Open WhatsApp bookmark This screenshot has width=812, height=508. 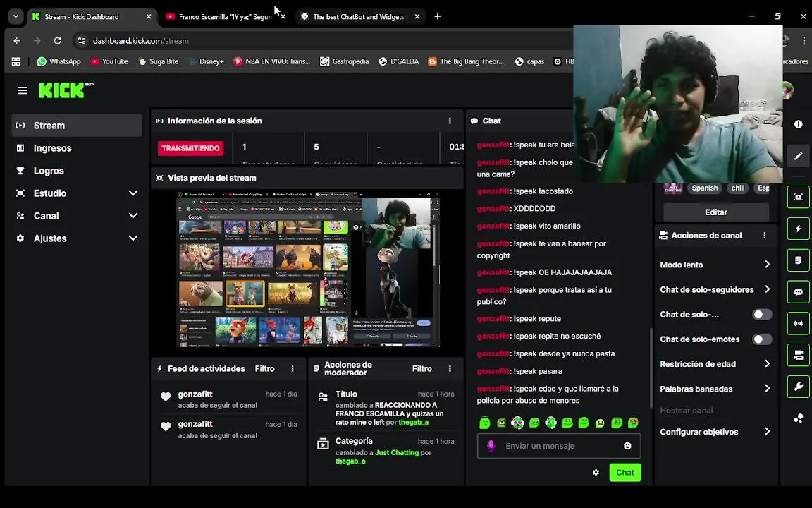click(x=59, y=61)
